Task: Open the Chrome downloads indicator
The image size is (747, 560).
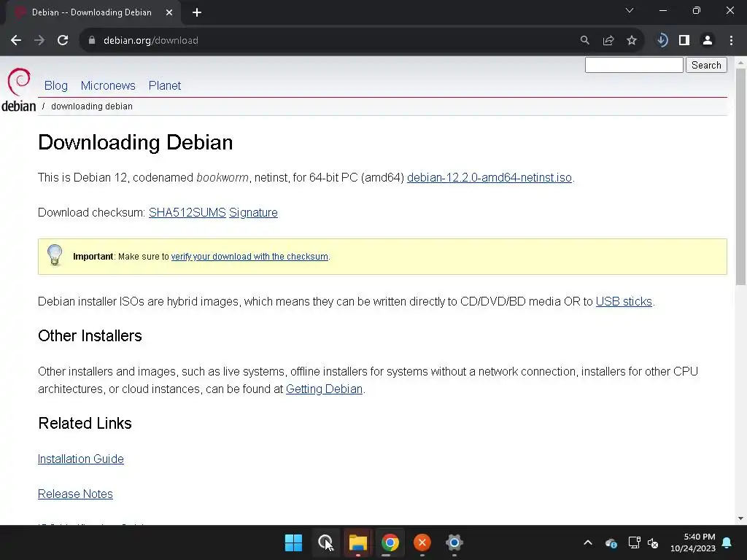Action: (662, 41)
